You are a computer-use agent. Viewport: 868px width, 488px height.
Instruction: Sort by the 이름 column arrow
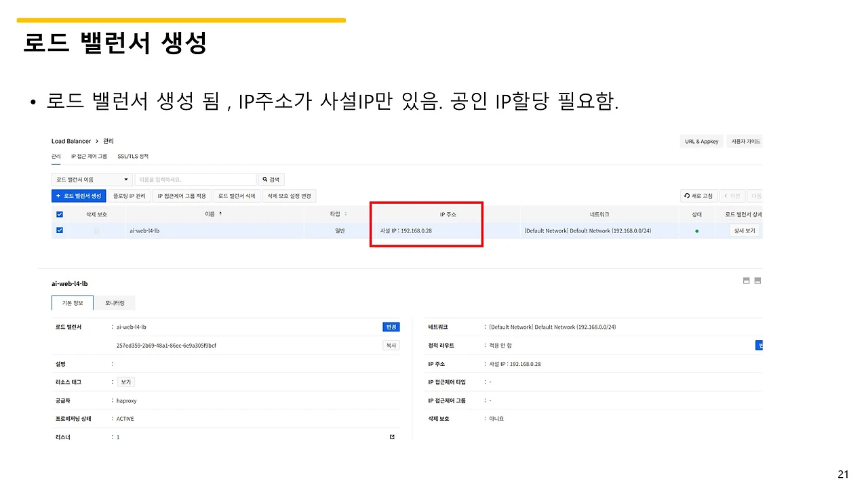tap(220, 213)
